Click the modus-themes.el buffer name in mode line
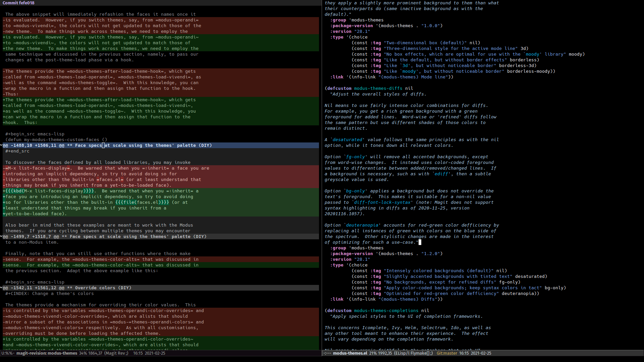The height and width of the screenshot is (362, 644). (x=350, y=353)
